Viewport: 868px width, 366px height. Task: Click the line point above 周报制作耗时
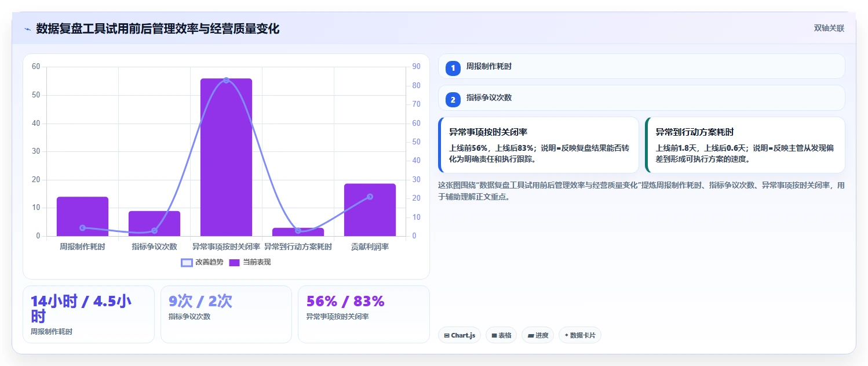pos(82,228)
